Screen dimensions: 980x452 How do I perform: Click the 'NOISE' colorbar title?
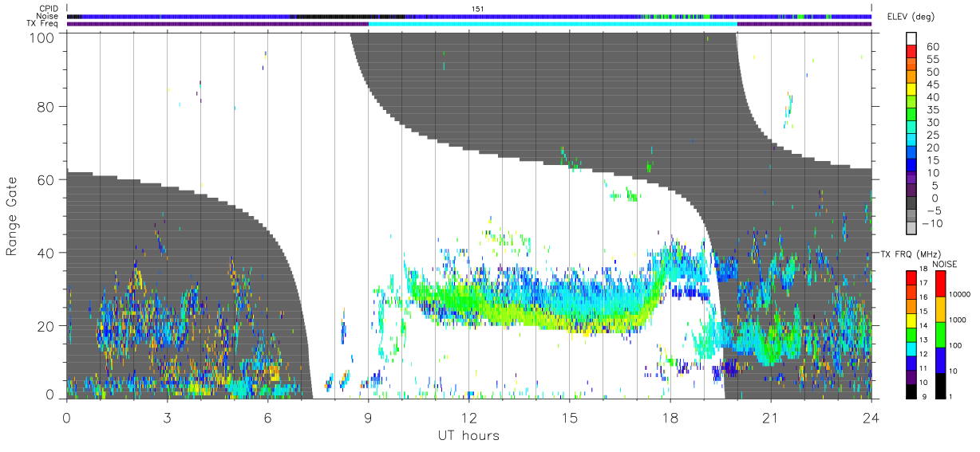coord(946,264)
